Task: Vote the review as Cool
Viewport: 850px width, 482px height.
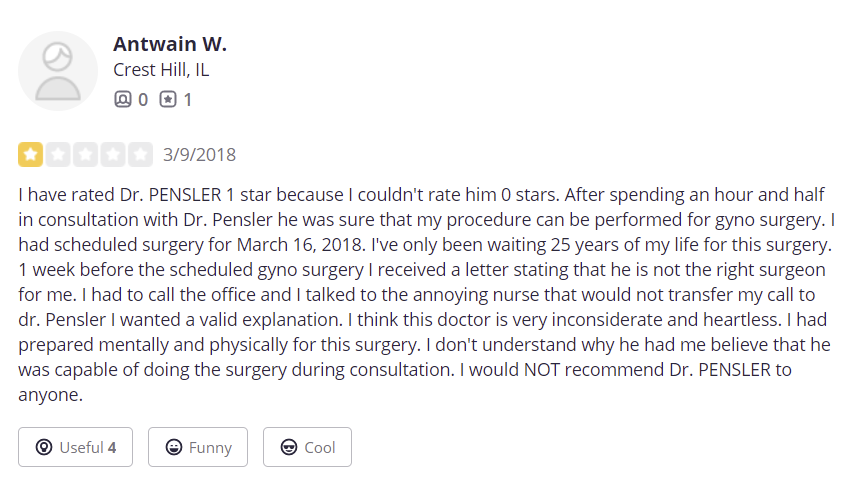Action: pos(307,447)
